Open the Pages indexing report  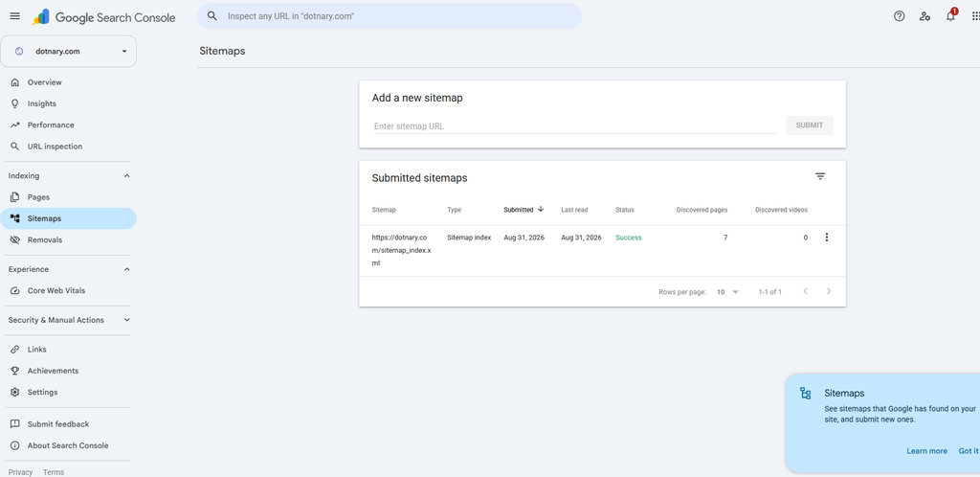tap(68, 197)
